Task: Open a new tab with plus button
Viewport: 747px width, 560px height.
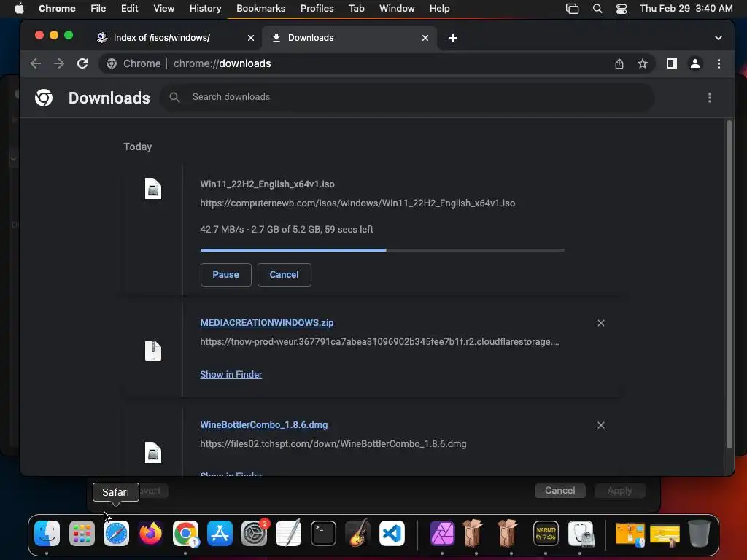Action: pyautogui.click(x=453, y=38)
